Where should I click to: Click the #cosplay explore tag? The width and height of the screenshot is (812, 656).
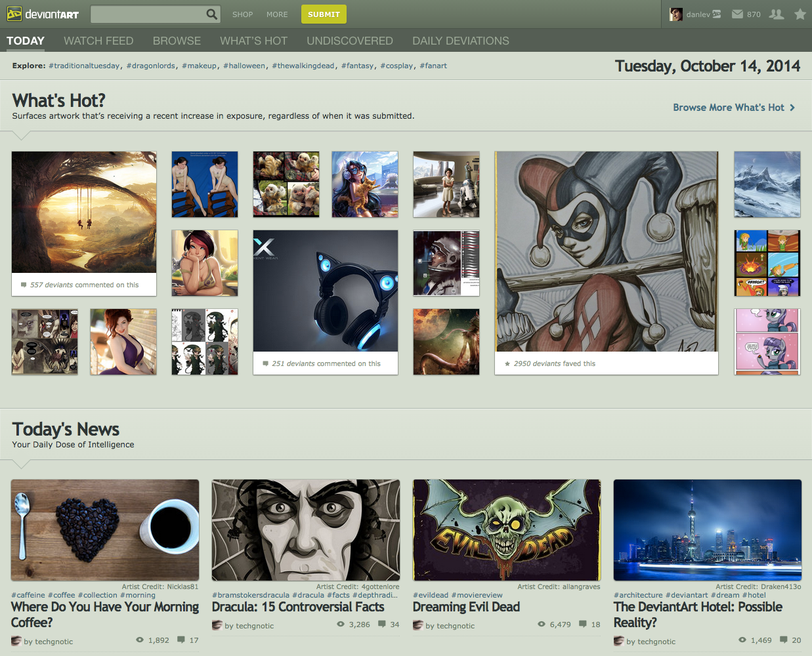396,66
